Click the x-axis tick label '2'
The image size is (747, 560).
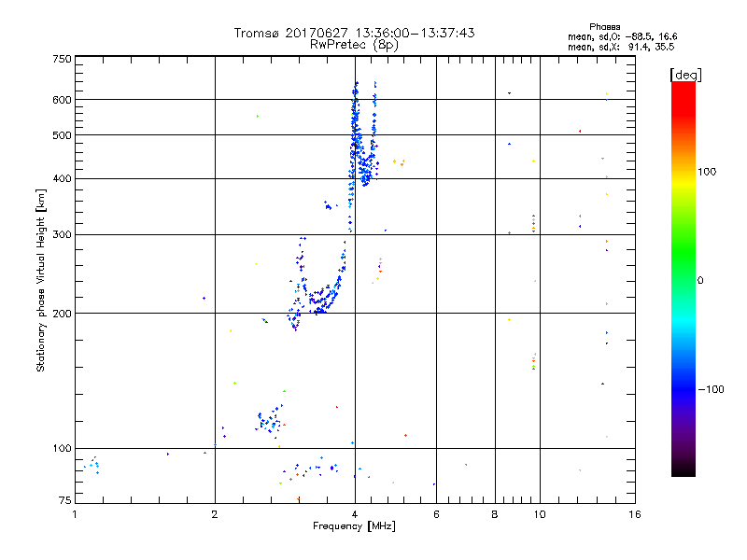[x=215, y=514]
